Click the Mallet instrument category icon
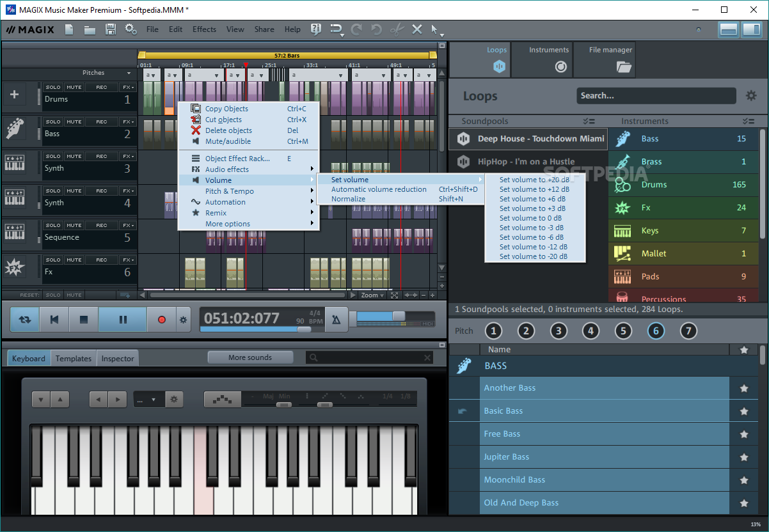 (622, 254)
